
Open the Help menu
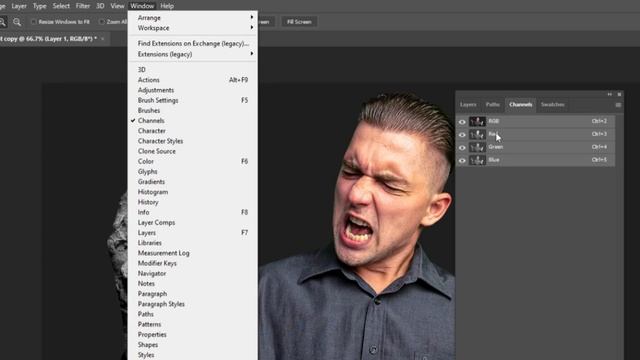click(167, 6)
